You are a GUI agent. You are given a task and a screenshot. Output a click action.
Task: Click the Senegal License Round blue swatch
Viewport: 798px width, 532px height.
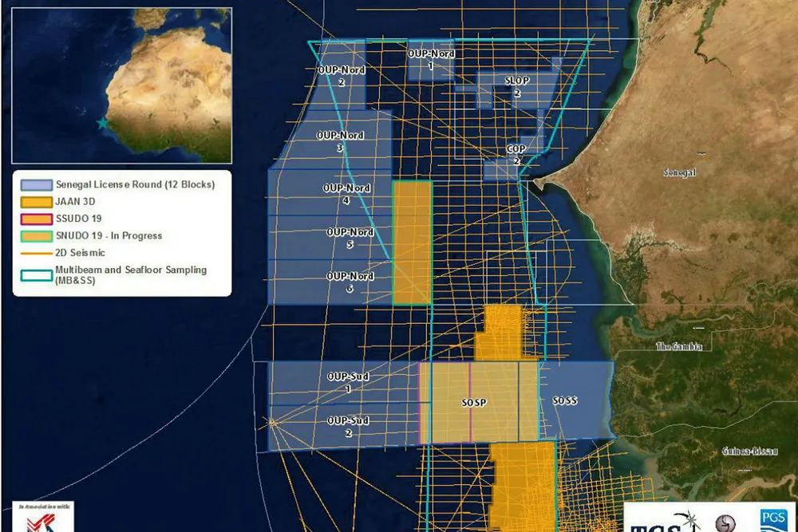[36, 185]
